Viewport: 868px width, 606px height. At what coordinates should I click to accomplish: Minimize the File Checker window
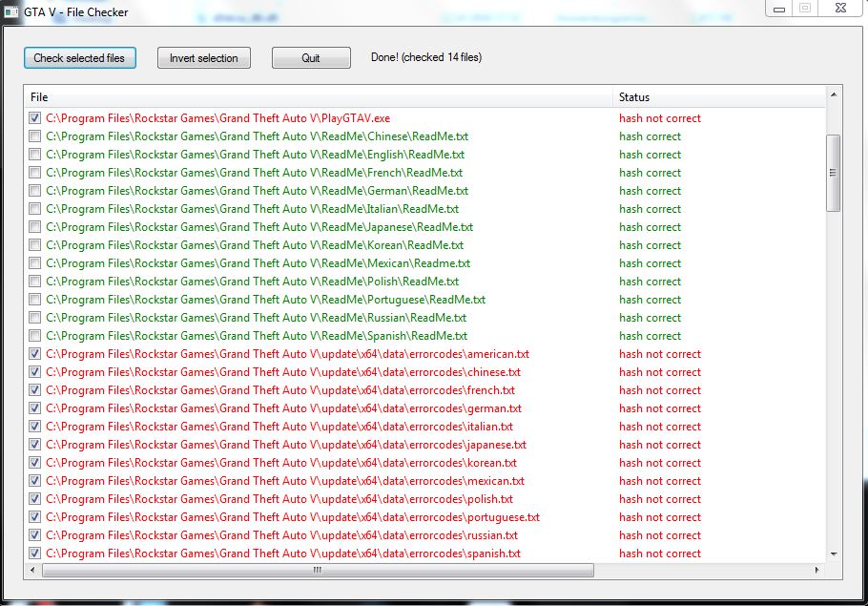coord(779,9)
